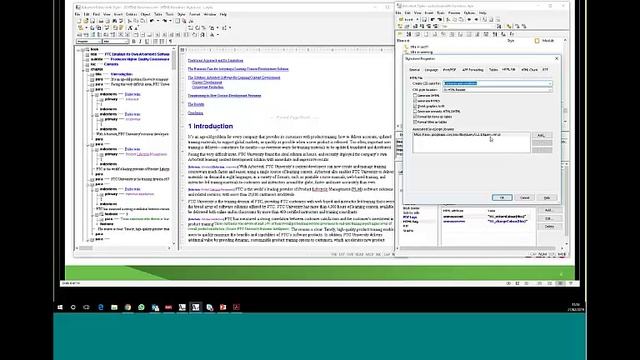Follow the The Results link in document
Image resolution: width=640 pixels, height=360 pixels.
196,104
